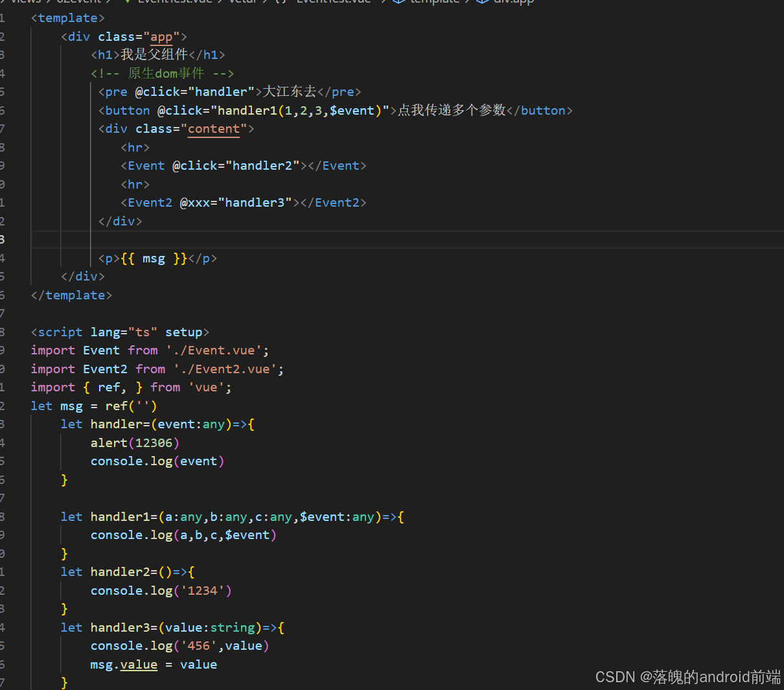Click the script lang="ts" setup tag
Viewport: 784px width, 690px height.
tap(120, 332)
